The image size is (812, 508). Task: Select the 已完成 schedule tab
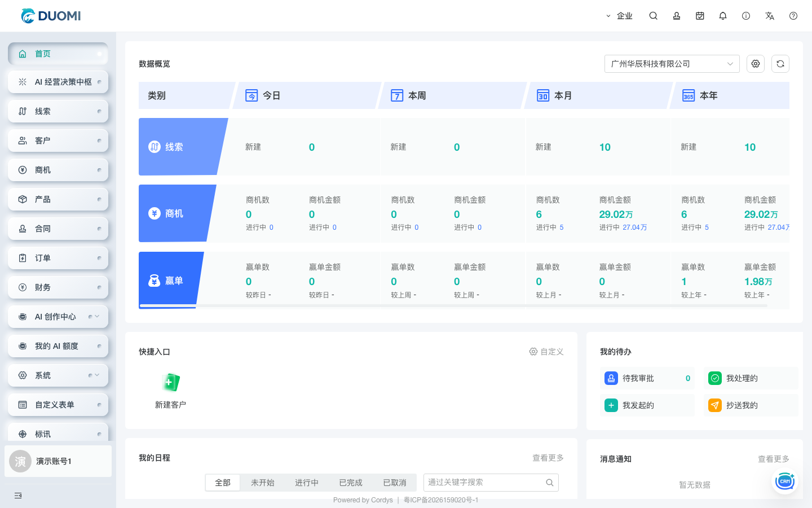coord(351,483)
